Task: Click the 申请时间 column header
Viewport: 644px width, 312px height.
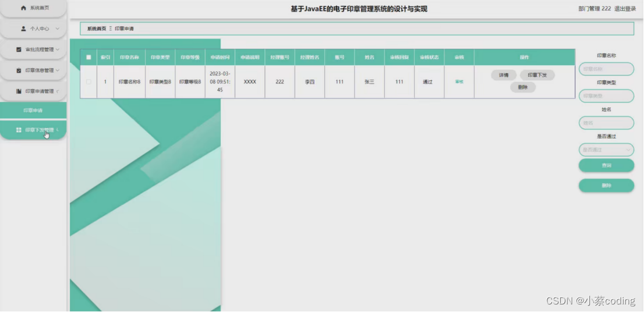Action: coord(220,58)
